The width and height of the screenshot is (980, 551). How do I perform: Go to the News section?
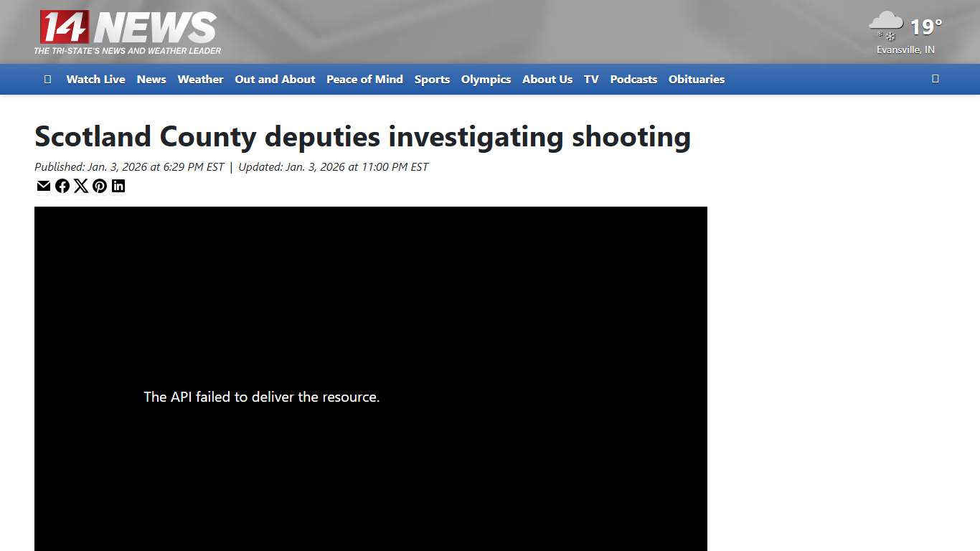151,80
